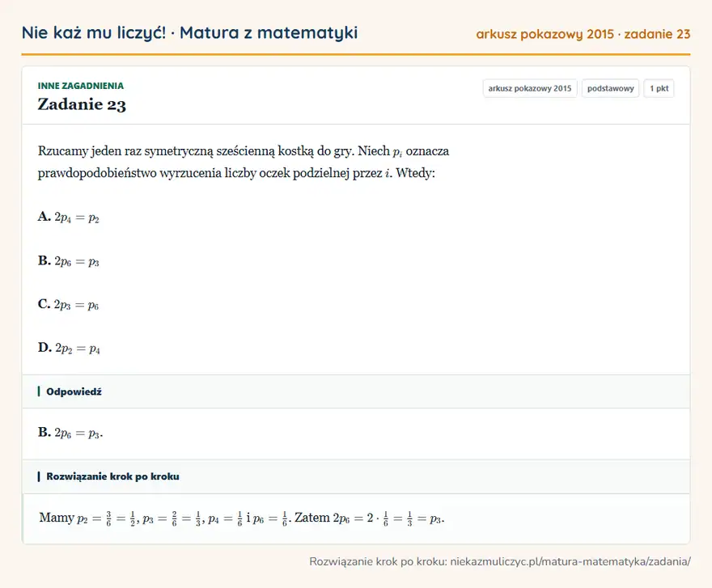
Task: Choose answer option D. 2p2 = p4
Action: 69,349
